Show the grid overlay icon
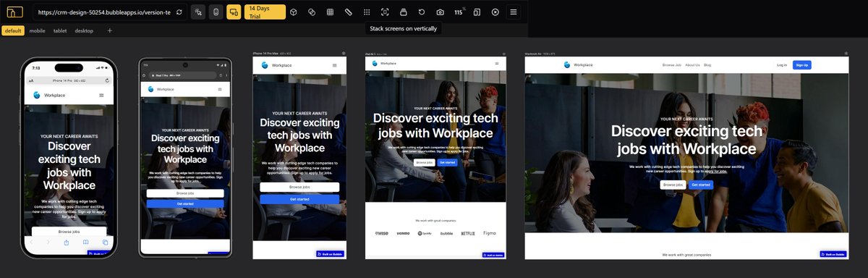Viewport: 868px width, 278px height. click(x=330, y=12)
